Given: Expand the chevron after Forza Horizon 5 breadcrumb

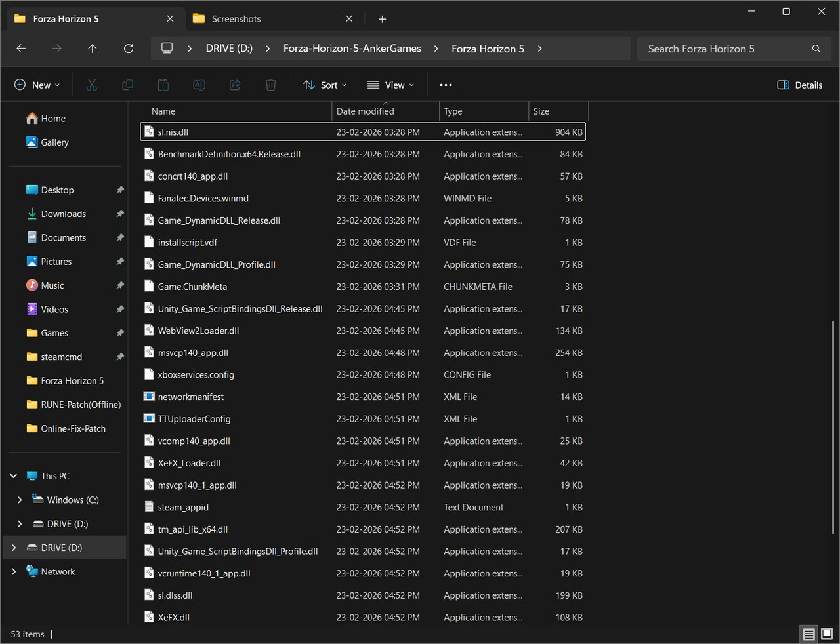Looking at the screenshot, I should point(540,49).
